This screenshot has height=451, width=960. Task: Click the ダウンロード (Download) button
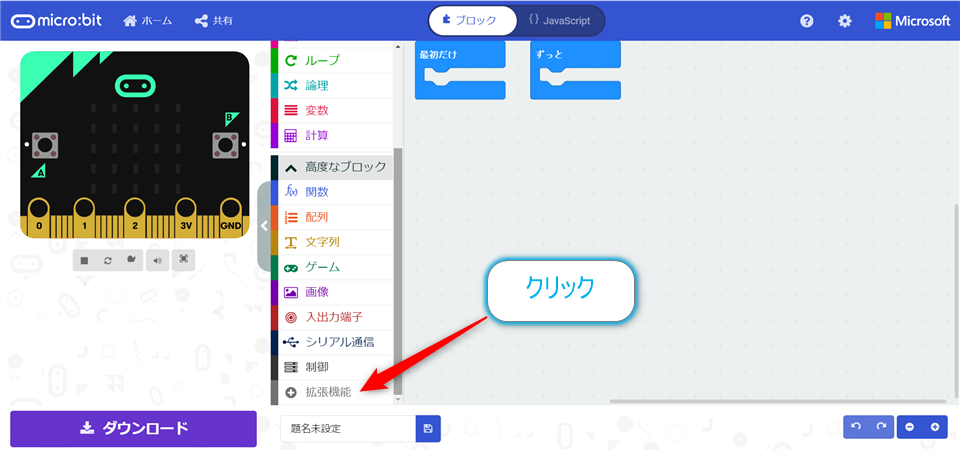click(x=133, y=428)
